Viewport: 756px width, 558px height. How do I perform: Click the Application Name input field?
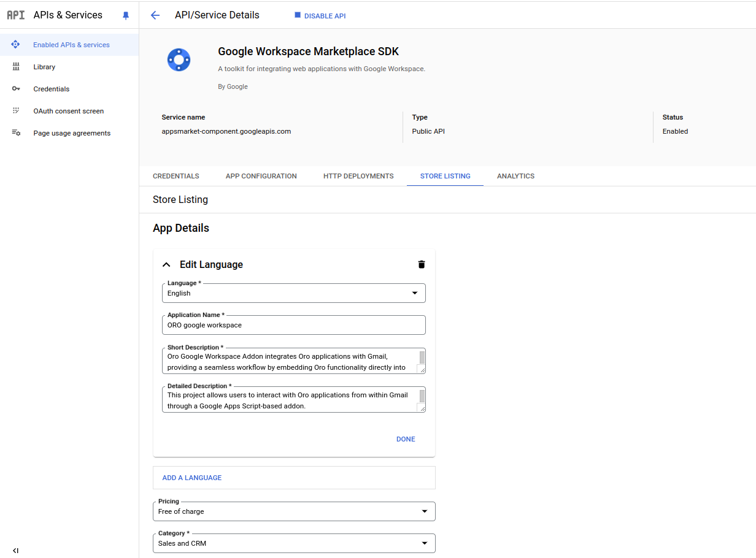click(293, 325)
